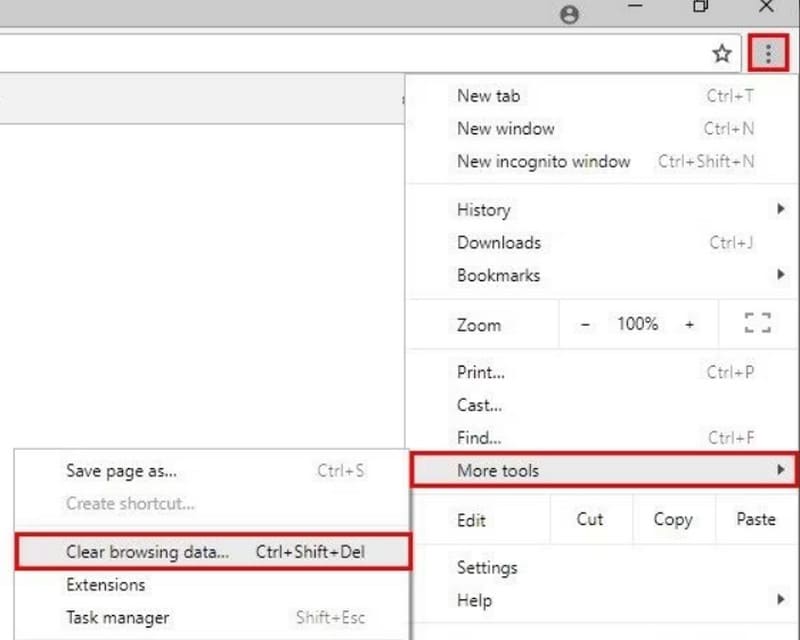This screenshot has height=640, width=800.
Task: Click the three-dot Chrome menu icon
Action: [x=767, y=54]
